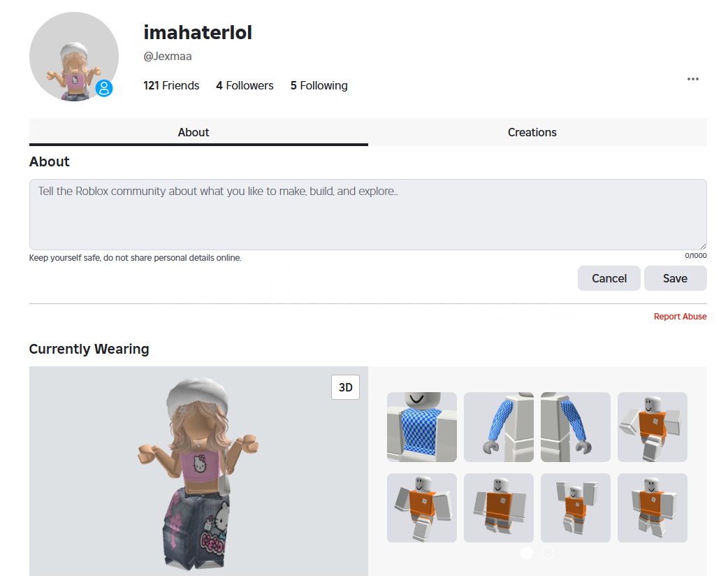
Task: Click the Report Abuse link
Action: (x=680, y=317)
